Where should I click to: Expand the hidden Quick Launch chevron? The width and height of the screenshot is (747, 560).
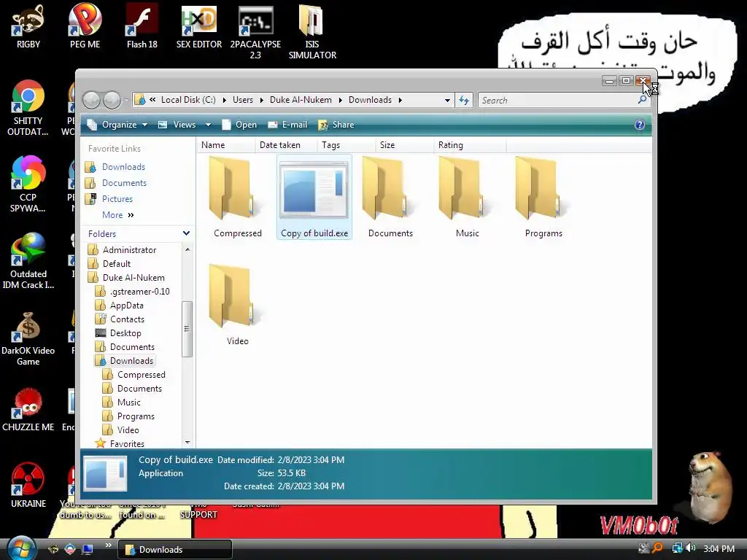[x=108, y=545]
